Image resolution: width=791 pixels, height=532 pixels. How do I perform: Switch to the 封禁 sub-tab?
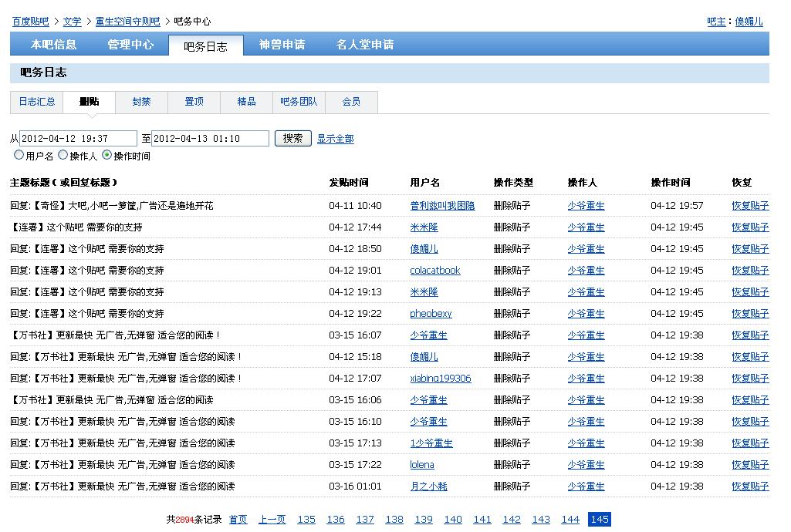142,102
